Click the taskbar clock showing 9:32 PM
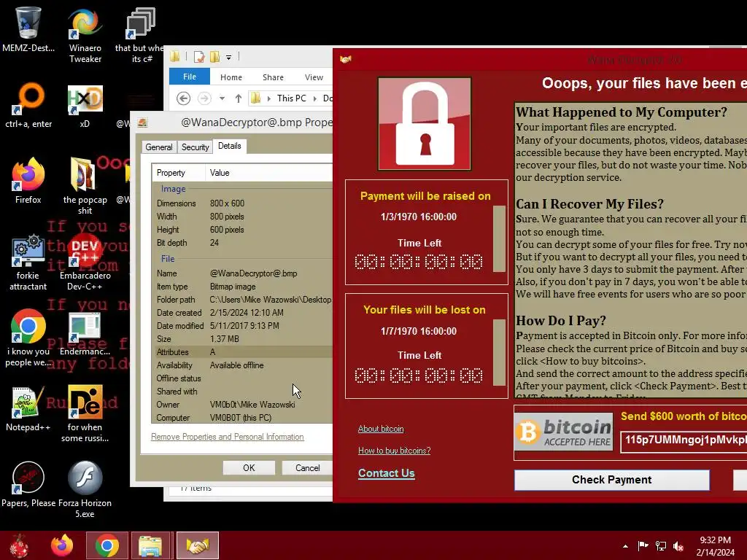This screenshot has height=560, width=747. click(x=716, y=545)
